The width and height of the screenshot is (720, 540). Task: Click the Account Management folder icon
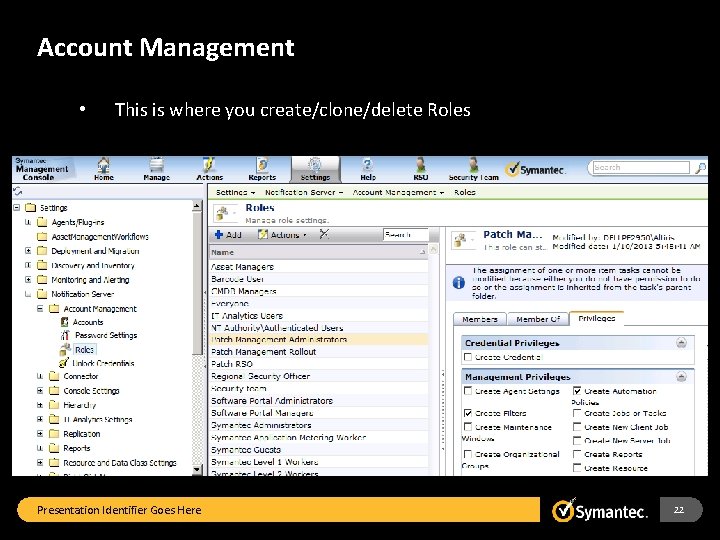[54, 309]
